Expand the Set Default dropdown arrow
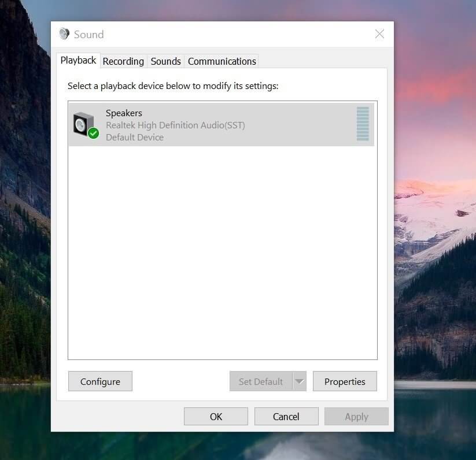The height and width of the screenshot is (460, 476). [x=300, y=381]
